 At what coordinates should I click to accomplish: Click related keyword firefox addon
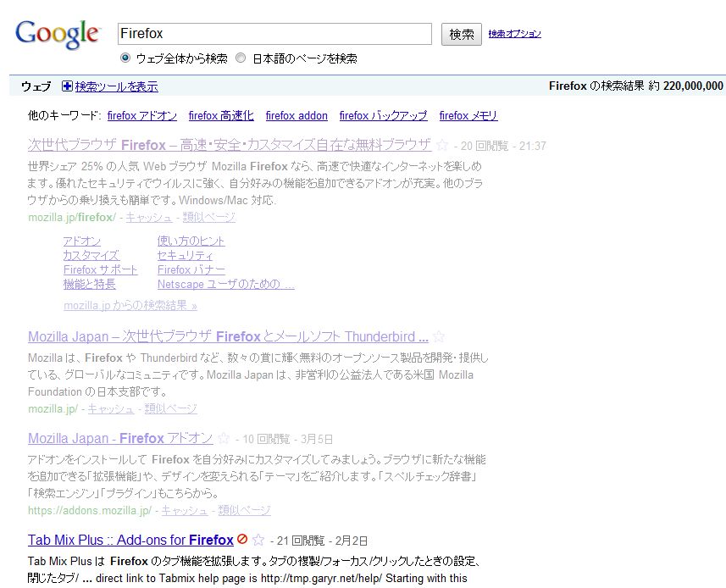[x=296, y=116]
